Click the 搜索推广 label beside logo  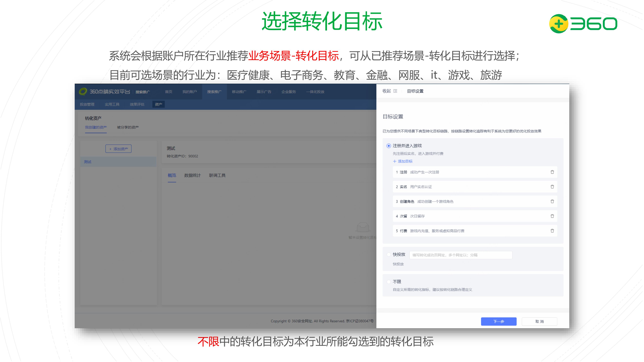point(142,92)
